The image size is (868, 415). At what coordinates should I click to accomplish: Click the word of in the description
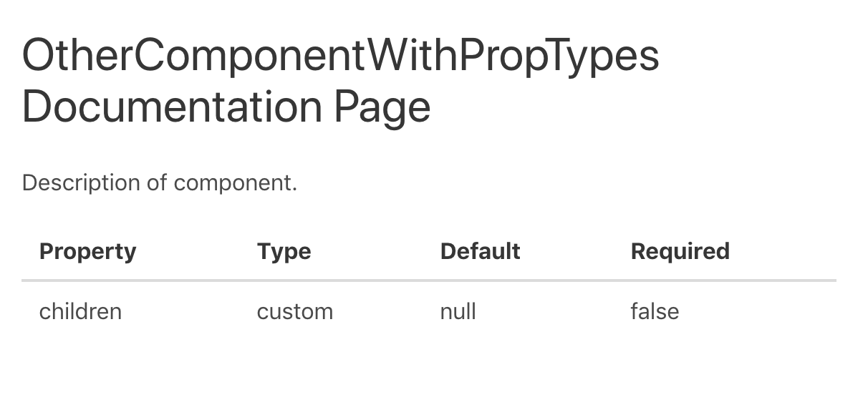coord(157,183)
